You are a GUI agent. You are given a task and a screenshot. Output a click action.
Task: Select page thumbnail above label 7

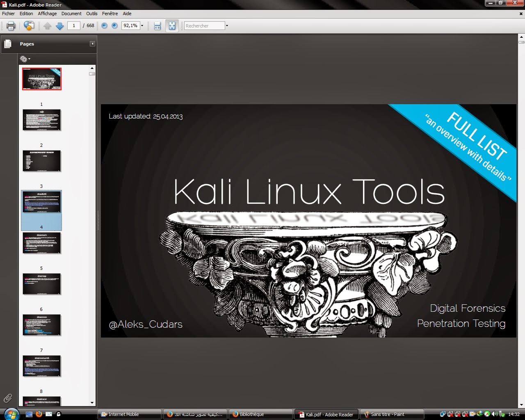point(41,325)
